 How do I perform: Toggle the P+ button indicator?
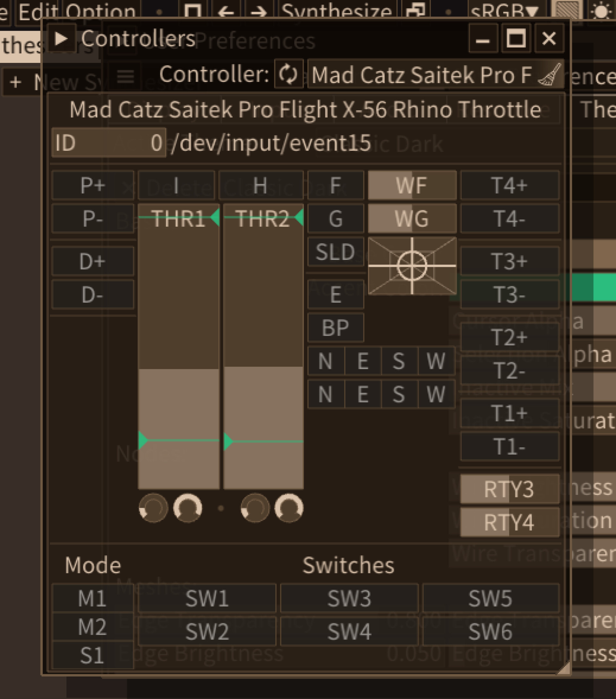pos(93,185)
